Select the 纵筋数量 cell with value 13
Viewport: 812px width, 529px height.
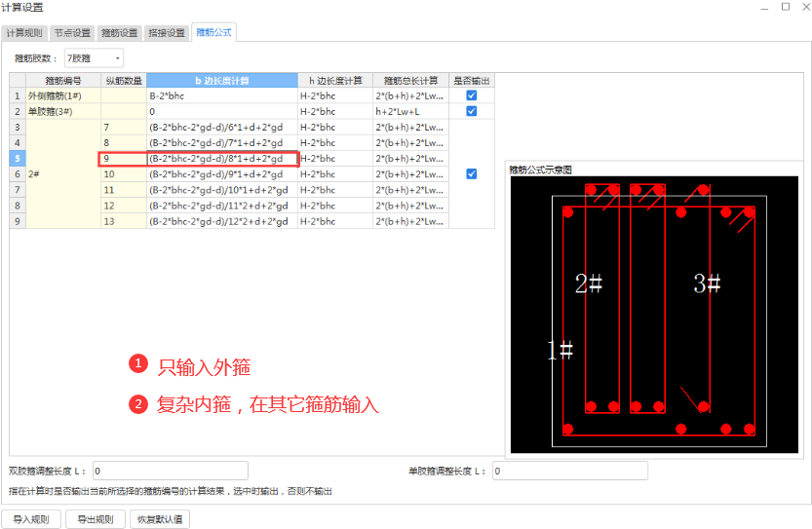pyautogui.click(x=124, y=221)
